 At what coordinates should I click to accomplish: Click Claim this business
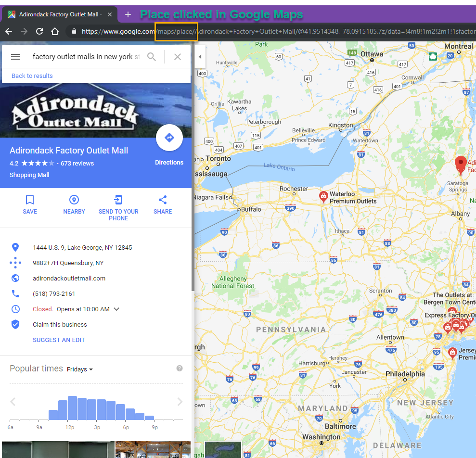(60, 325)
